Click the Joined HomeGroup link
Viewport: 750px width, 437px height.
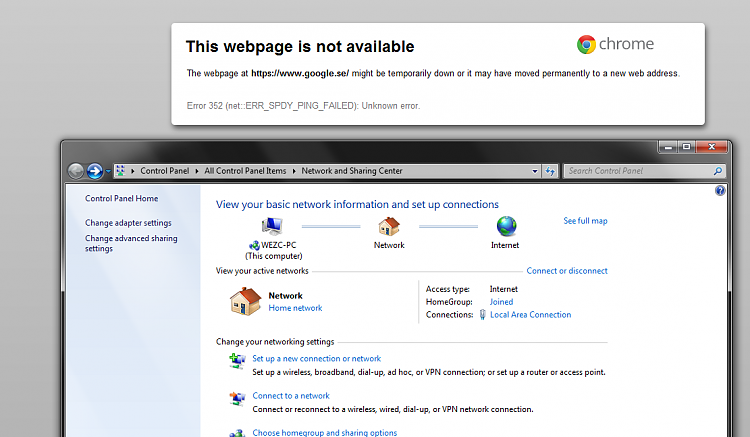point(501,302)
